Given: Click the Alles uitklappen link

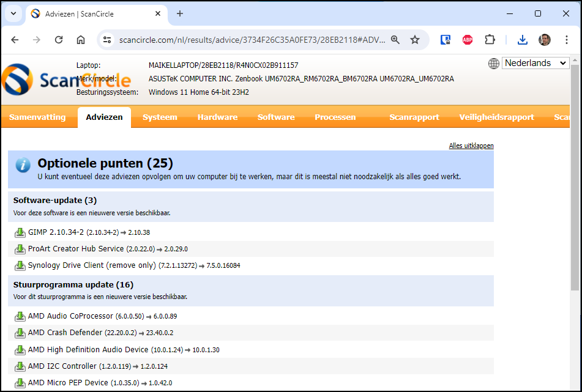Looking at the screenshot, I should [471, 146].
